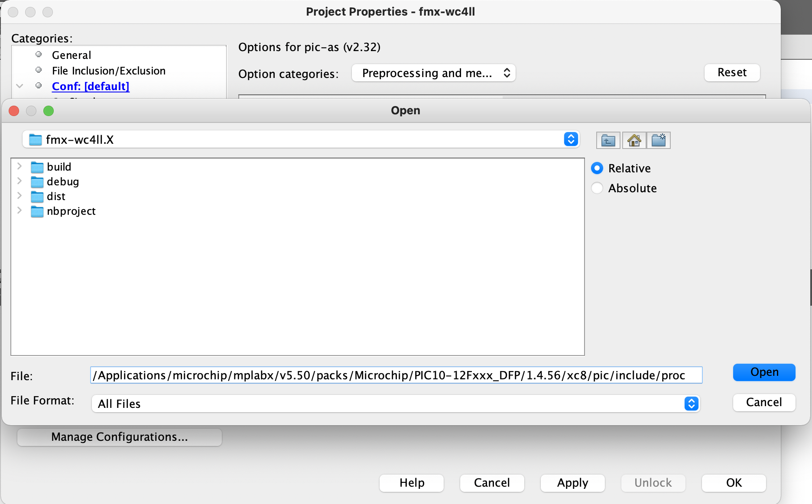812x504 pixels.
Task: Click the Conf: [default] link
Action: coord(91,86)
